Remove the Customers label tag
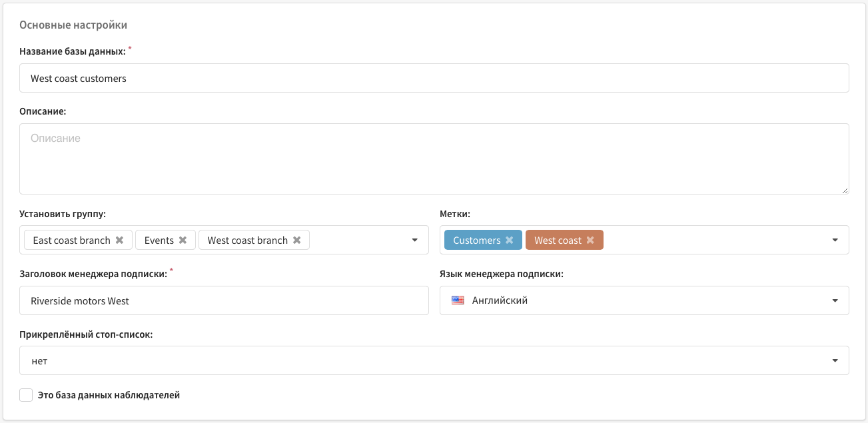 pyautogui.click(x=509, y=240)
